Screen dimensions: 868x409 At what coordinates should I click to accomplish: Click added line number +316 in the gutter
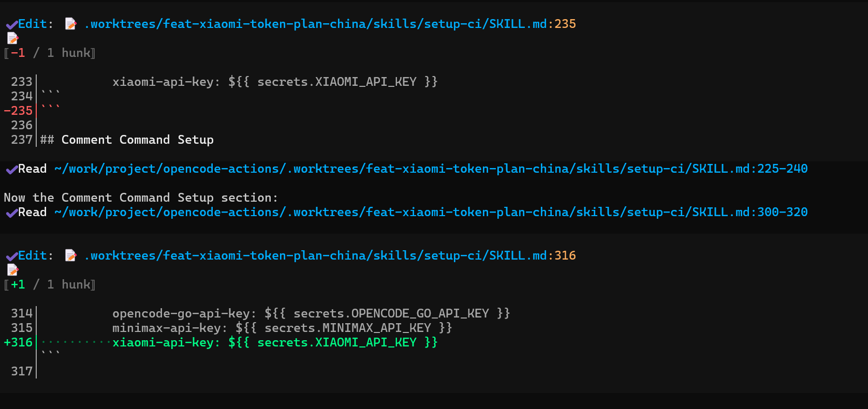(x=18, y=342)
